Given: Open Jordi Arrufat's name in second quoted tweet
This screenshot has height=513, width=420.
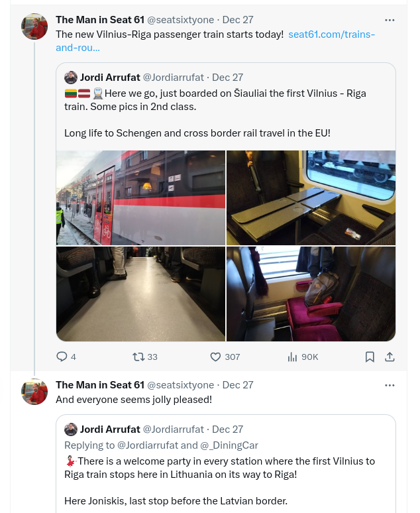Looking at the screenshot, I should pyautogui.click(x=110, y=429).
